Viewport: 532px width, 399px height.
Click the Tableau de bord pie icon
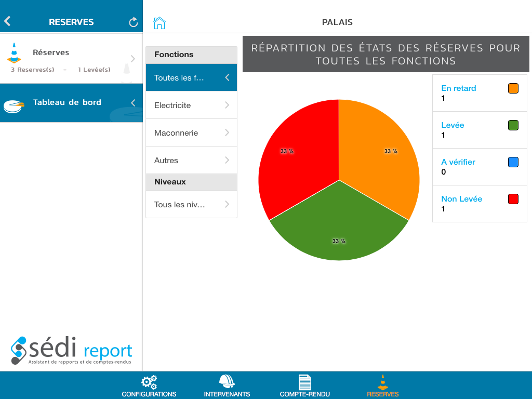tap(14, 105)
